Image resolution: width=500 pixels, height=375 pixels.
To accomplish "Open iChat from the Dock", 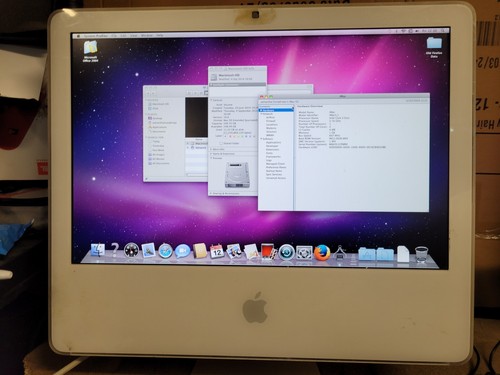I will coord(182,251).
